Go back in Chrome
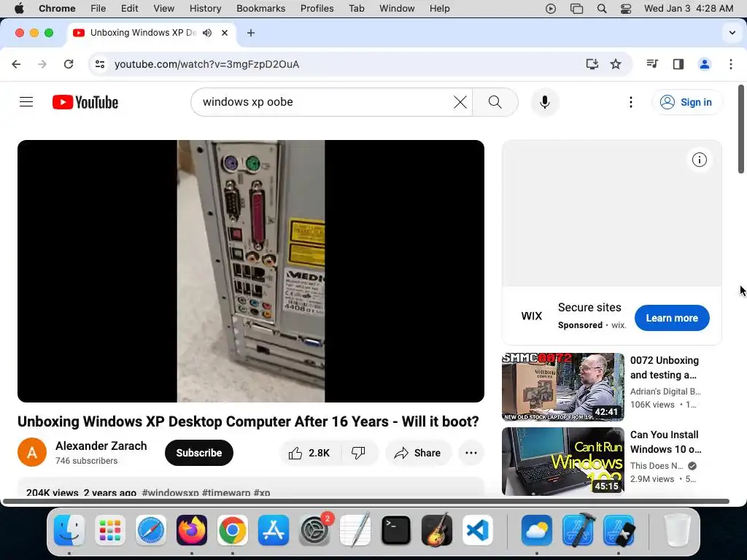The image size is (747, 560). [16, 64]
